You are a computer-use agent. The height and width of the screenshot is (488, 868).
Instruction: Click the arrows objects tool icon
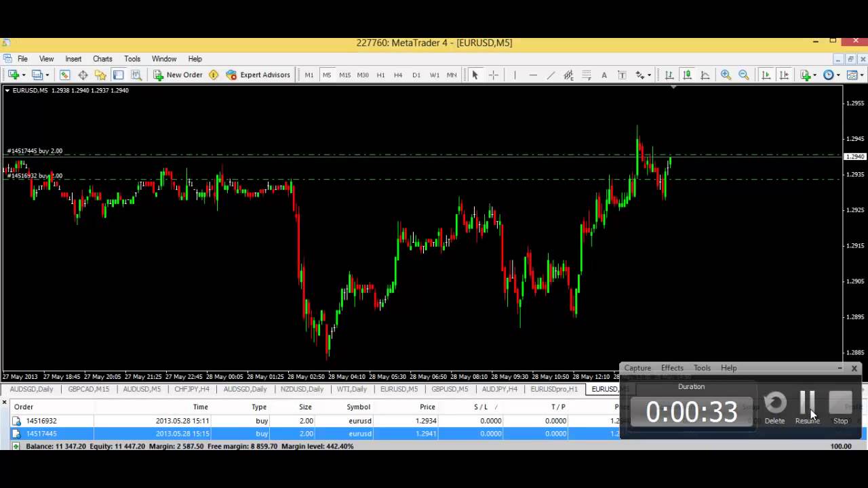[639, 75]
